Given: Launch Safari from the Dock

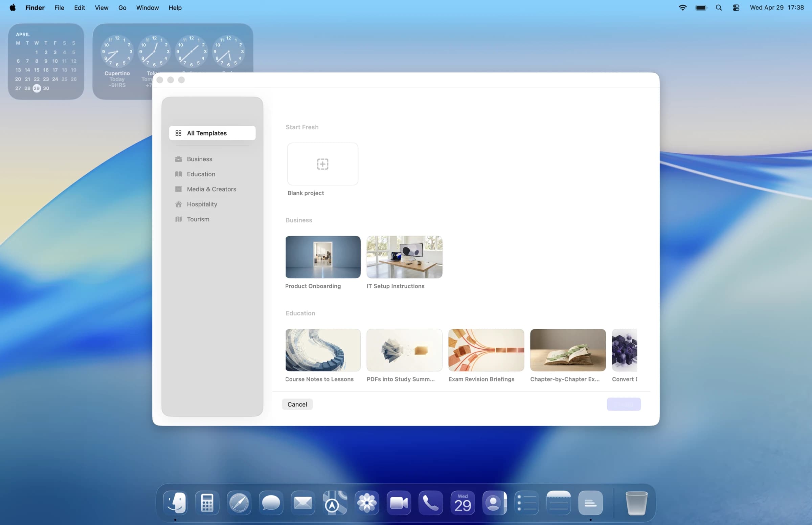Looking at the screenshot, I should [239, 503].
